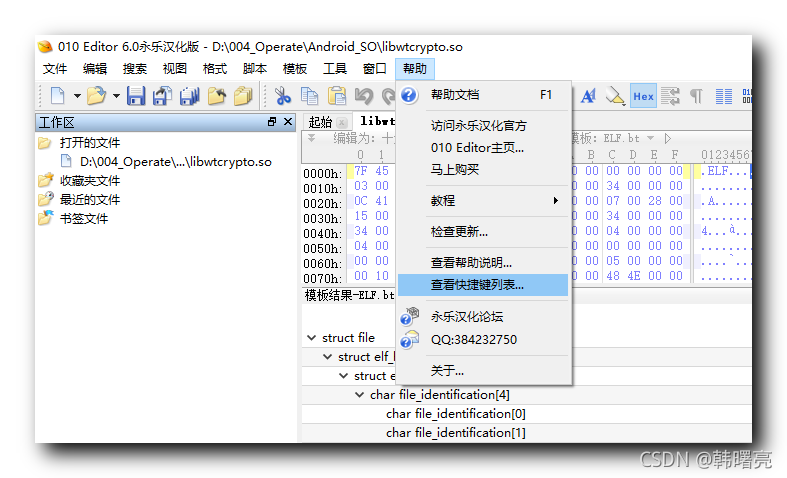The image size is (787, 478).
Task: Click the double-chevron expander left of 编辑为
Action: [312, 138]
